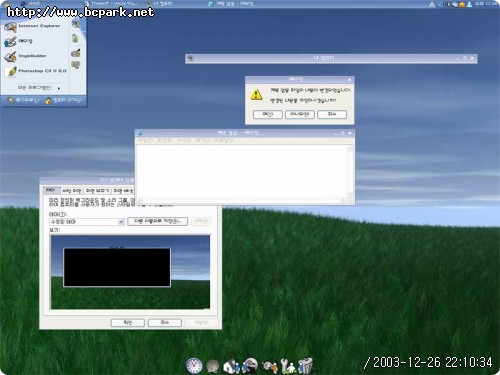
Task: Click the house icon in the dock
Action: (231, 366)
